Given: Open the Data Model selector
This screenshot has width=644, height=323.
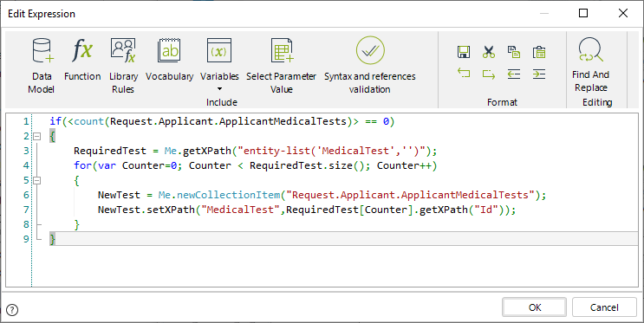Looking at the screenshot, I should (42, 65).
